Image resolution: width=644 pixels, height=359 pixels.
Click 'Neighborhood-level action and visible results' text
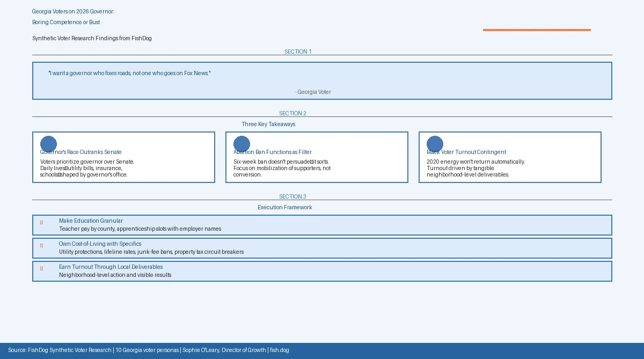(x=115, y=275)
